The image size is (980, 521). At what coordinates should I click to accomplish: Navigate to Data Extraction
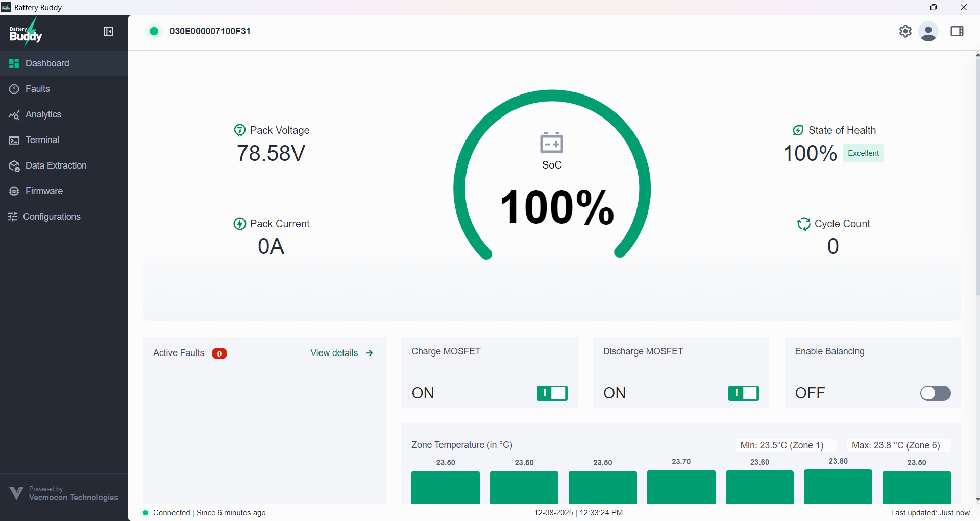click(x=56, y=165)
